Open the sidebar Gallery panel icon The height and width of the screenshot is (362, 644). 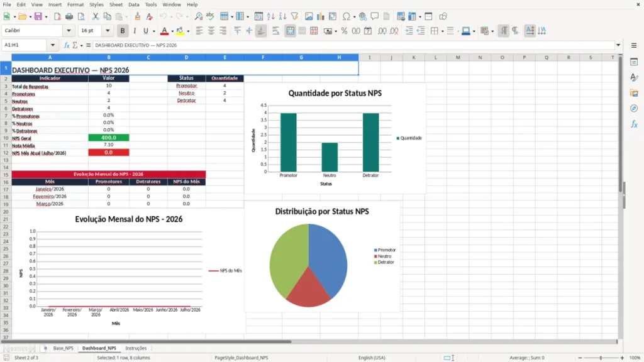click(634, 93)
